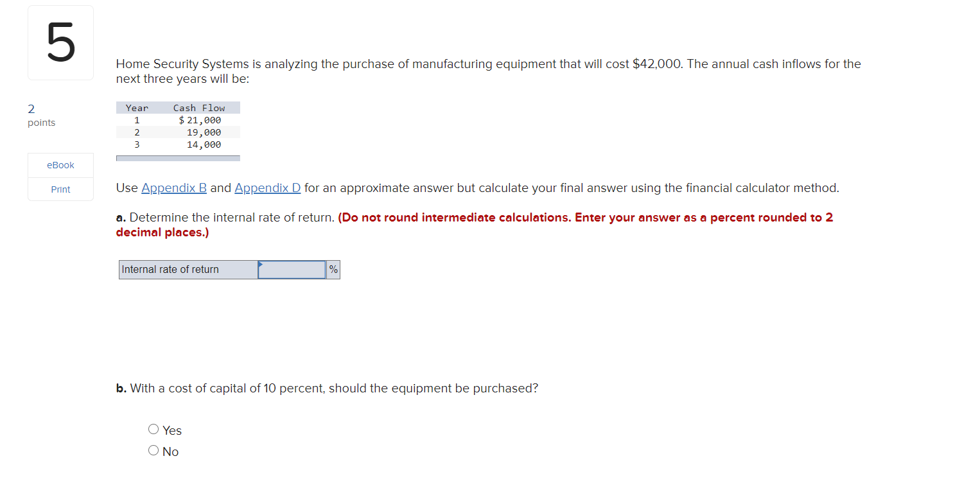Select the Yes radio button

(153, 428)
